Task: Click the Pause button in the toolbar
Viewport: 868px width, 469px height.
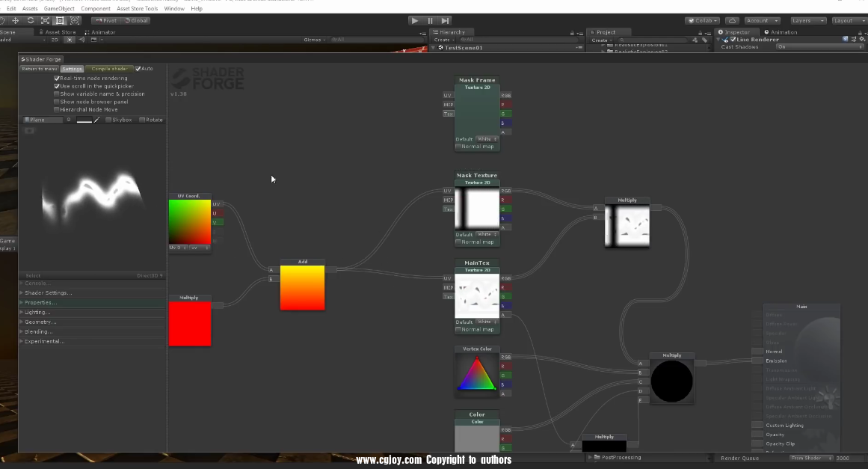Action: (x=430, y=21)
